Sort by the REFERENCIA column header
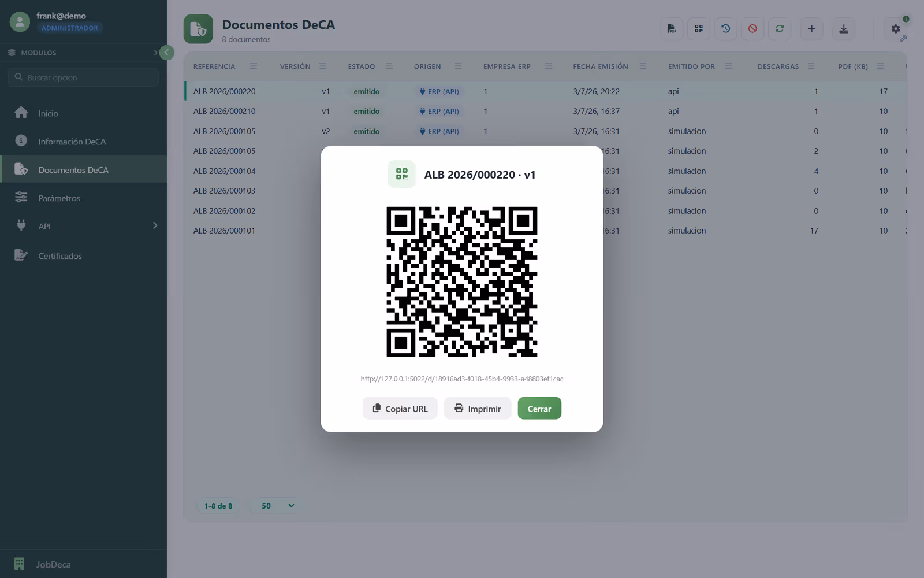 click(x=214, y=66)
